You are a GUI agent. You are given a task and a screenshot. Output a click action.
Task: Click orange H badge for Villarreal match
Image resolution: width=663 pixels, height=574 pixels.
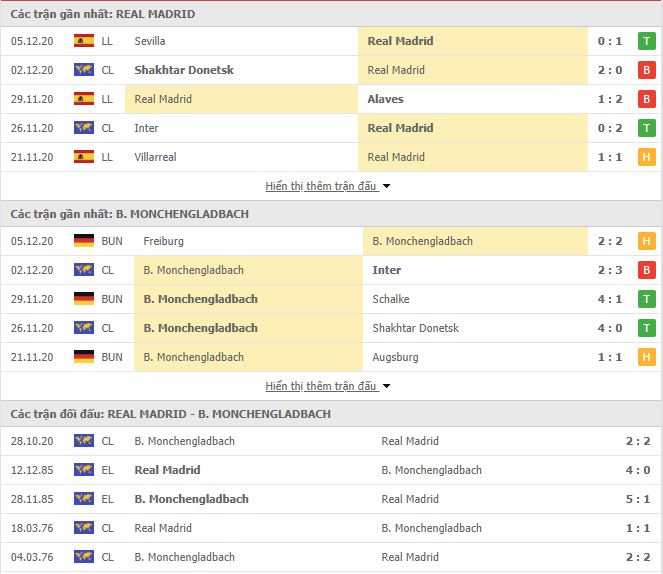pos(647,157)
